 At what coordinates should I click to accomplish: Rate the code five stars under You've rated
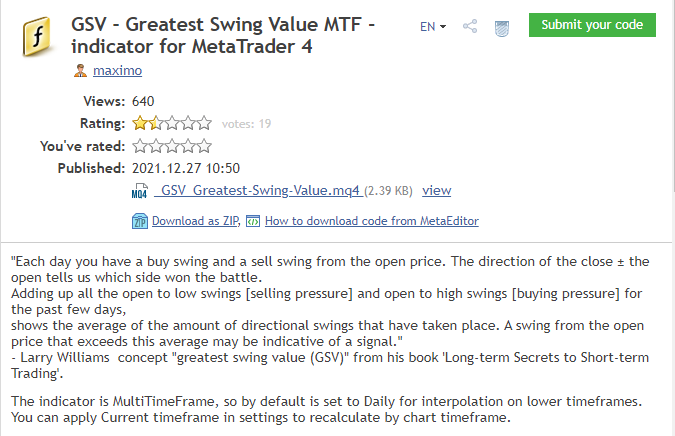click(x=204, y=146)
